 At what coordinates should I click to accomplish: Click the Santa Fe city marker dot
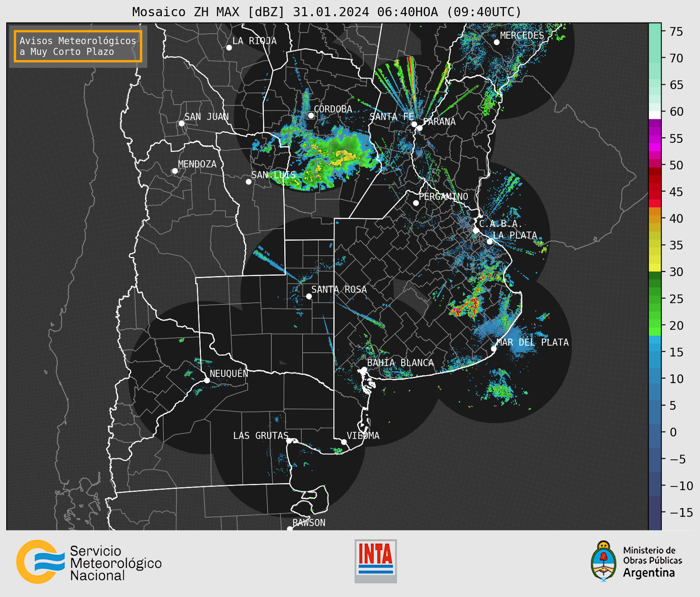(x=414, y=124)
